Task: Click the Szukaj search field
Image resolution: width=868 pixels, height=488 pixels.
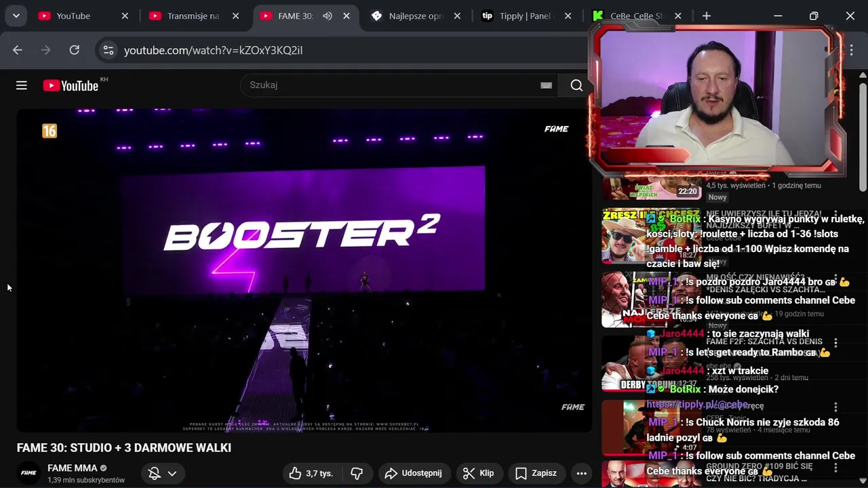Action: pos(390,85)
